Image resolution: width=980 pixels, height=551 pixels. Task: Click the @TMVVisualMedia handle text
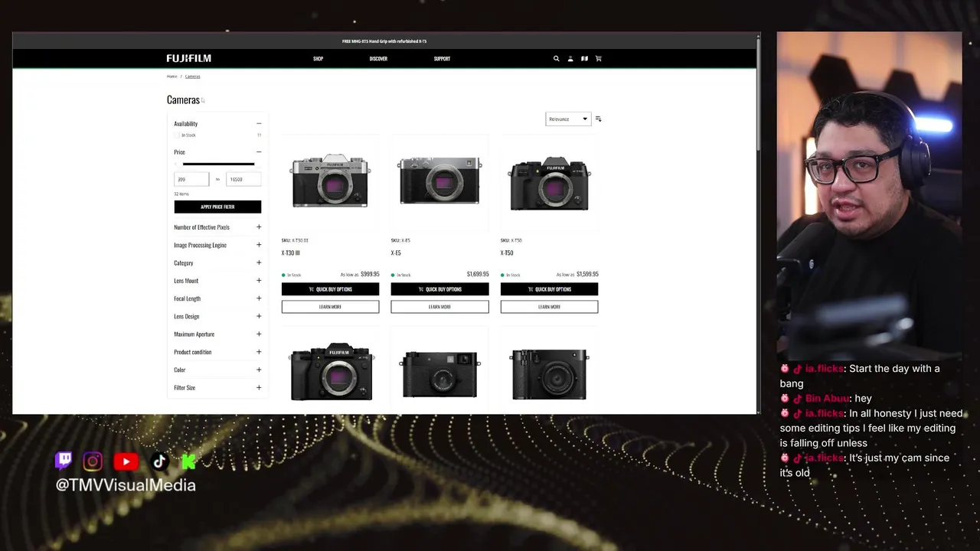pyautogui.click(x=126, y=485)
